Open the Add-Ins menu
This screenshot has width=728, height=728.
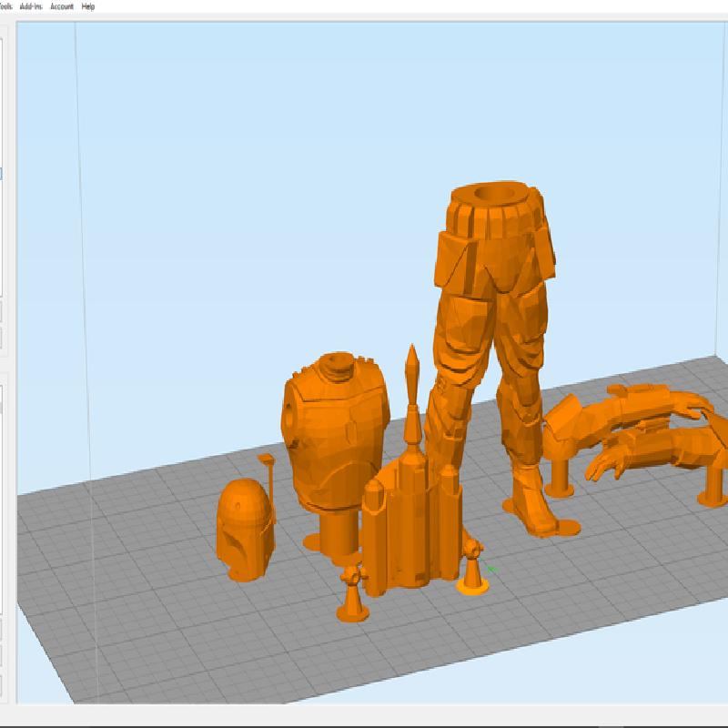pos(31,6)
